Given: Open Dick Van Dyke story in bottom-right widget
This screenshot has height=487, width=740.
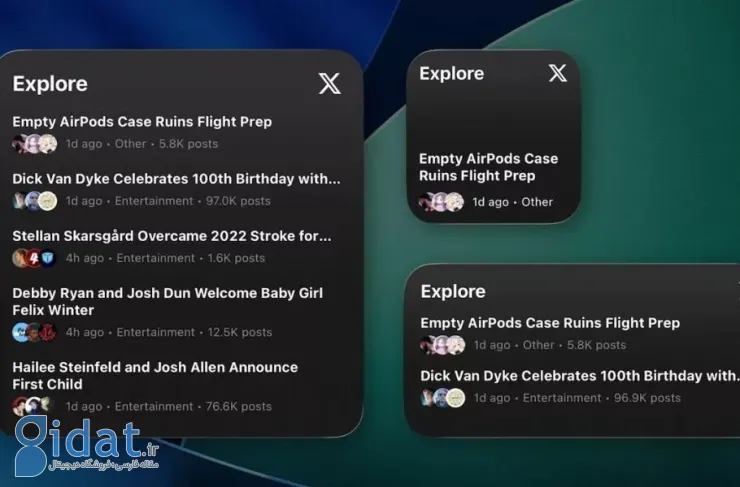Looking at the screenshot, I should click(x=578, y=376).
